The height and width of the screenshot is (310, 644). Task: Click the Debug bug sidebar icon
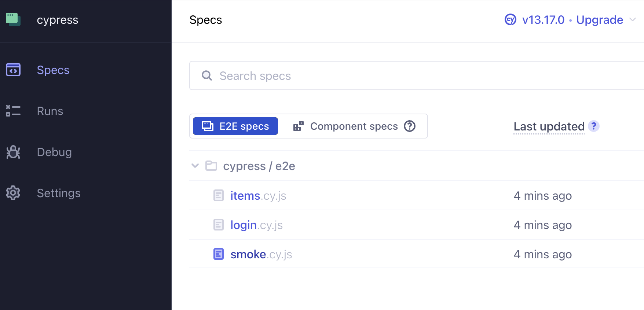pos(13,152)
